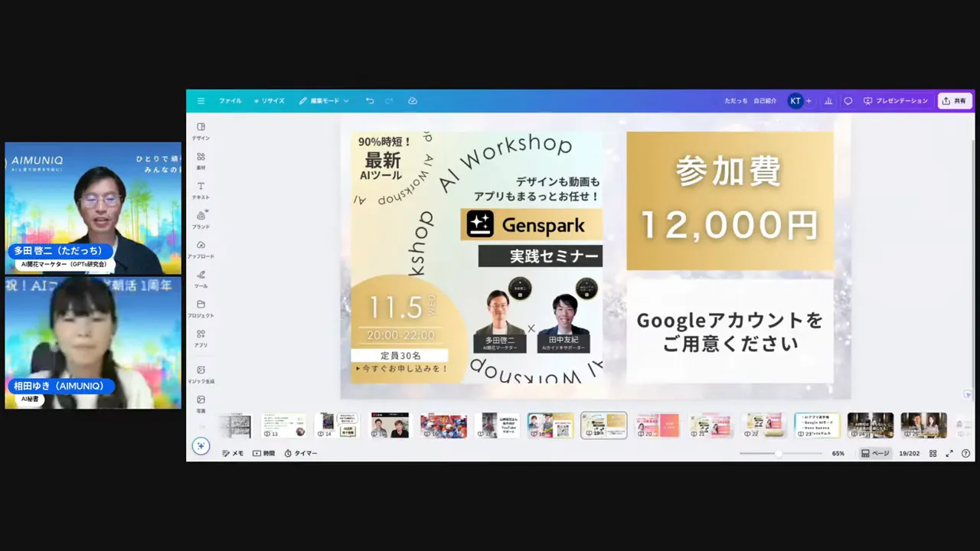Click the KT user avatar
This screenshot has width=980, height=551.
click(795, 101)
